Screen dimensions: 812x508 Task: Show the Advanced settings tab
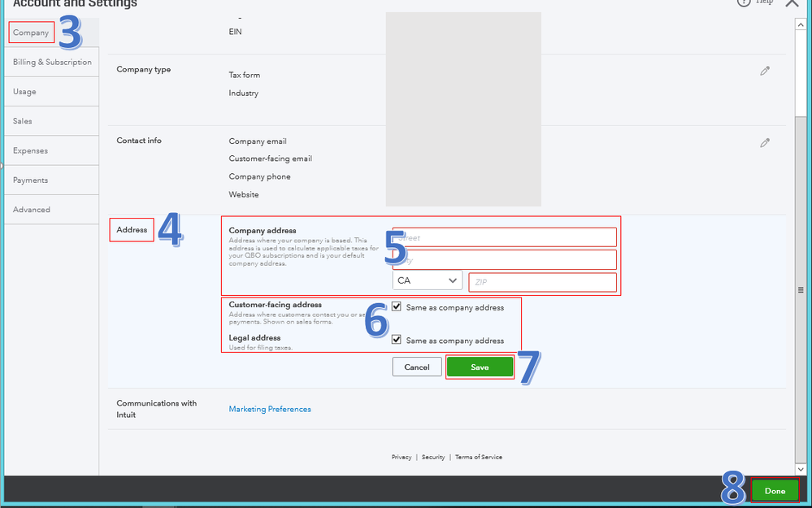(x=52, y=210)
